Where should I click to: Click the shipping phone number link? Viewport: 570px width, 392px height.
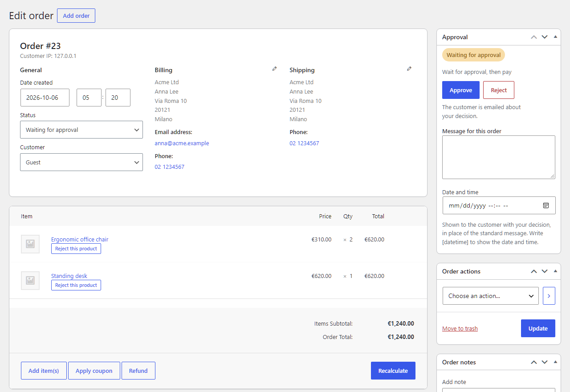[304, 143]
